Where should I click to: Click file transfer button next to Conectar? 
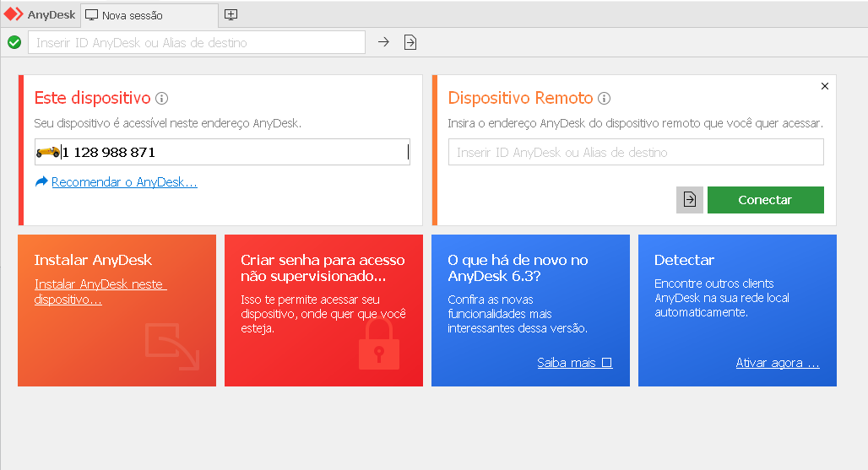click(690, 200)
